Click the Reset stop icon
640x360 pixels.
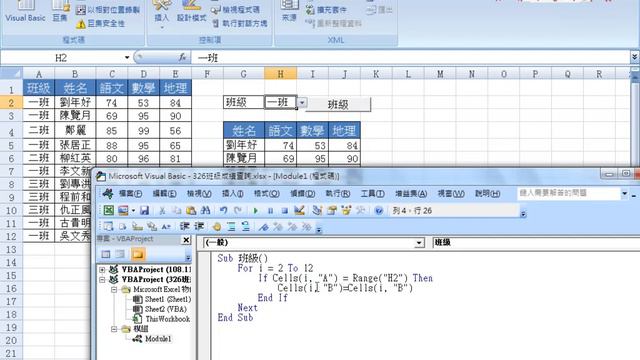click(284, 211)
